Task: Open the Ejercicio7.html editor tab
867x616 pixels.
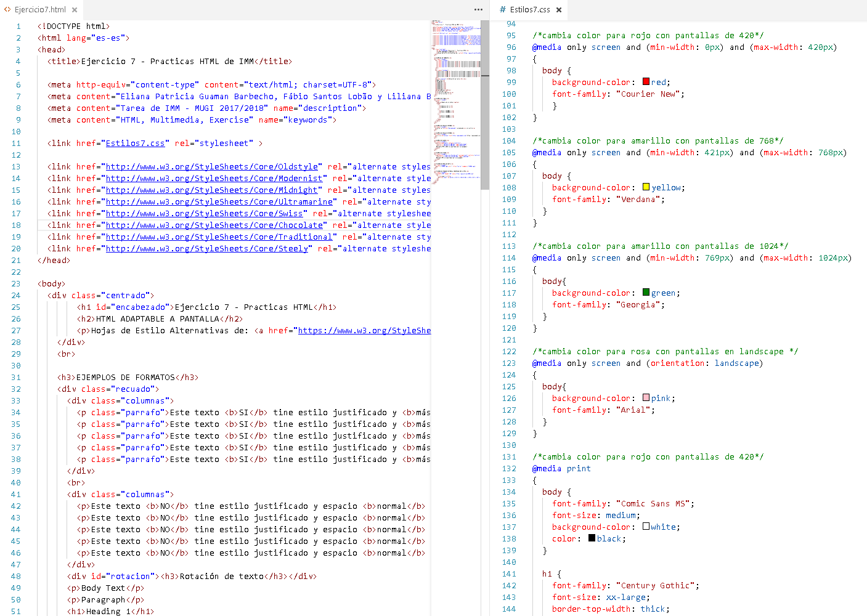Action: (41, 10)
